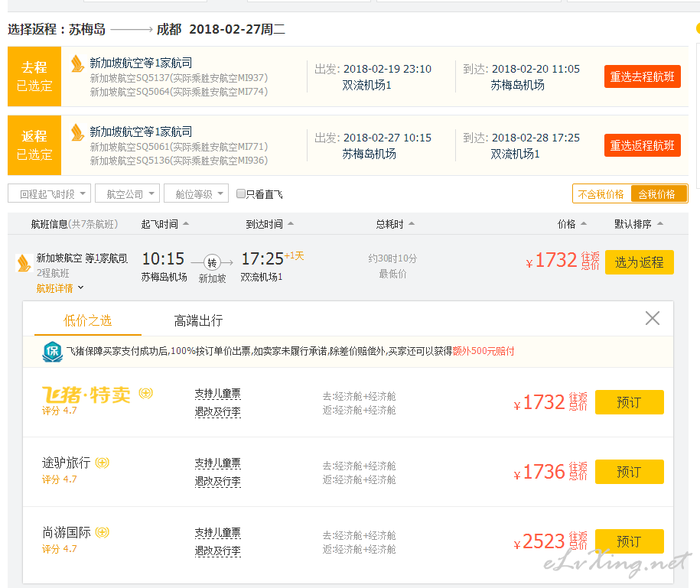700x588 pixels.
Task: Open 退改及行李 link for 尚游国际
Action: 218,551
